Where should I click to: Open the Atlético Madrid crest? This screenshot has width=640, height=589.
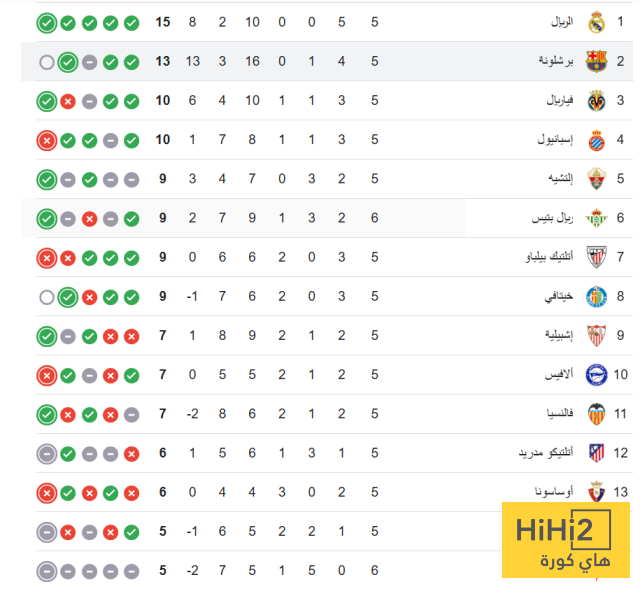[596, 452]
